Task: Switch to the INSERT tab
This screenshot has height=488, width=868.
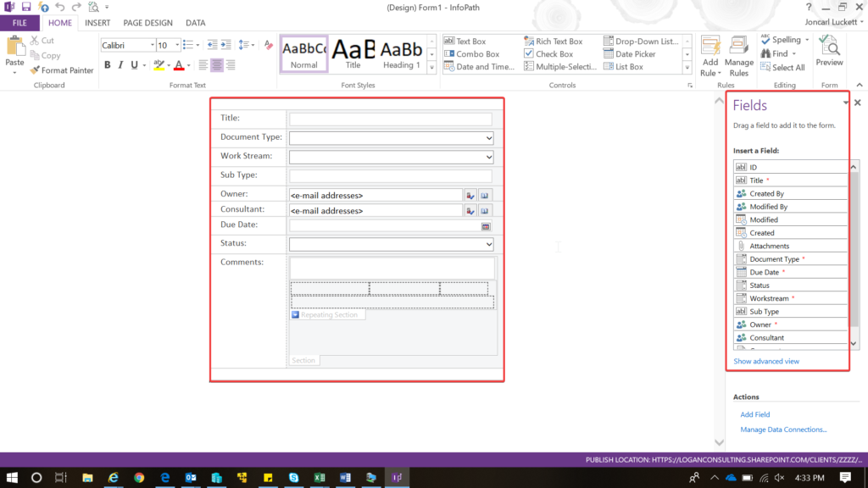Action: [97, 23]
